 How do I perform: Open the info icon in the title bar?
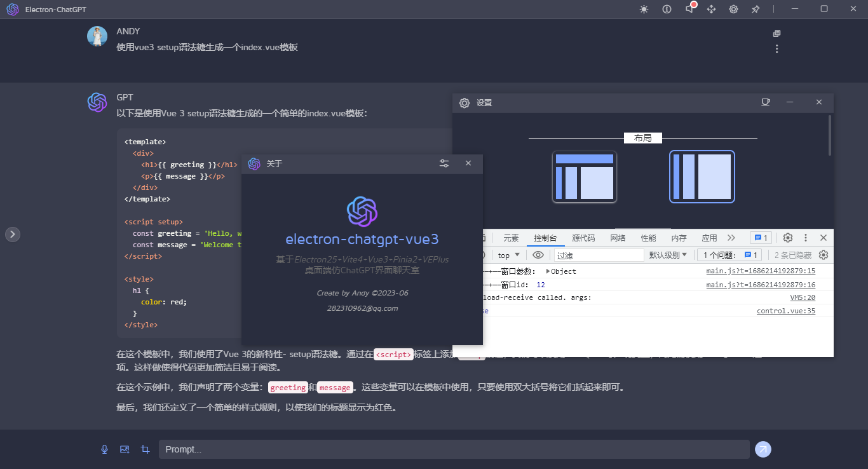tap(667, 9)
